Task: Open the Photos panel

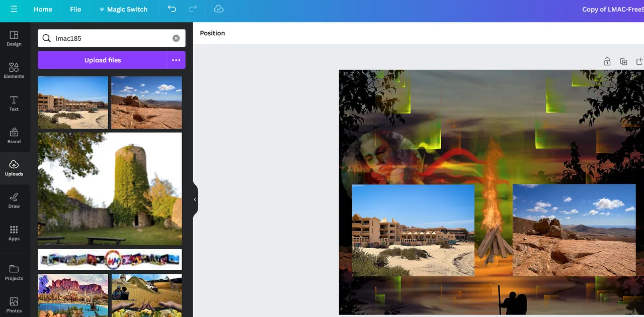Action: point(14,305)
